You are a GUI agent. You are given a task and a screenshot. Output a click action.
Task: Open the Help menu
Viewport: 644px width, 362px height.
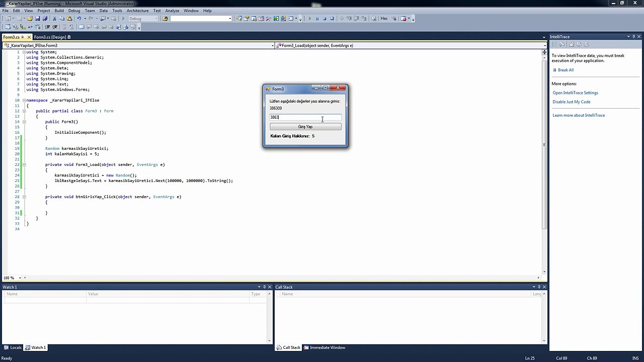coord(207,11)
